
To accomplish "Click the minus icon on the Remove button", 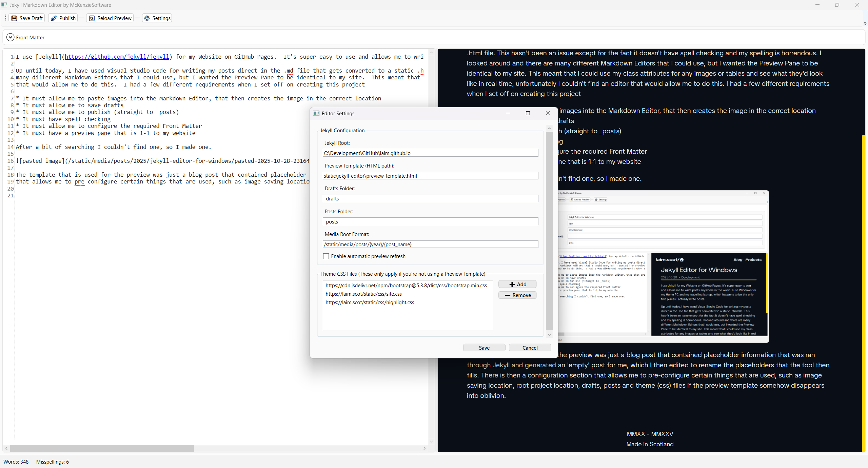I will click(x=508, y=295).
